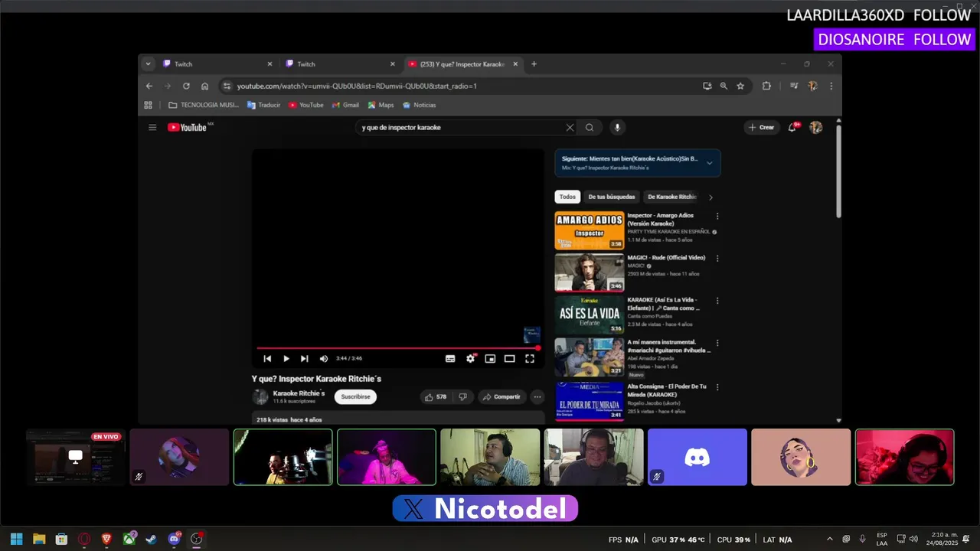Show more filter chips with arrow

tap(710, 197)
